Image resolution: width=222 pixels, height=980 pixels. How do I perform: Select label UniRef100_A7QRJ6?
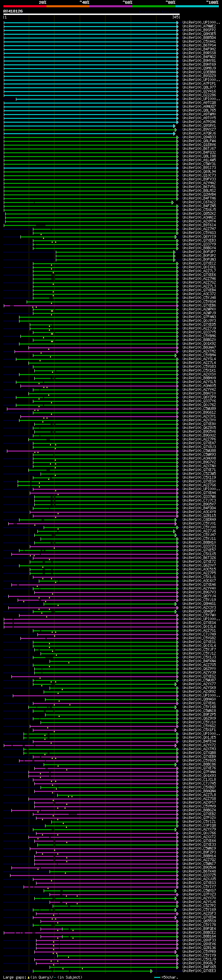(x=199, y=133)
